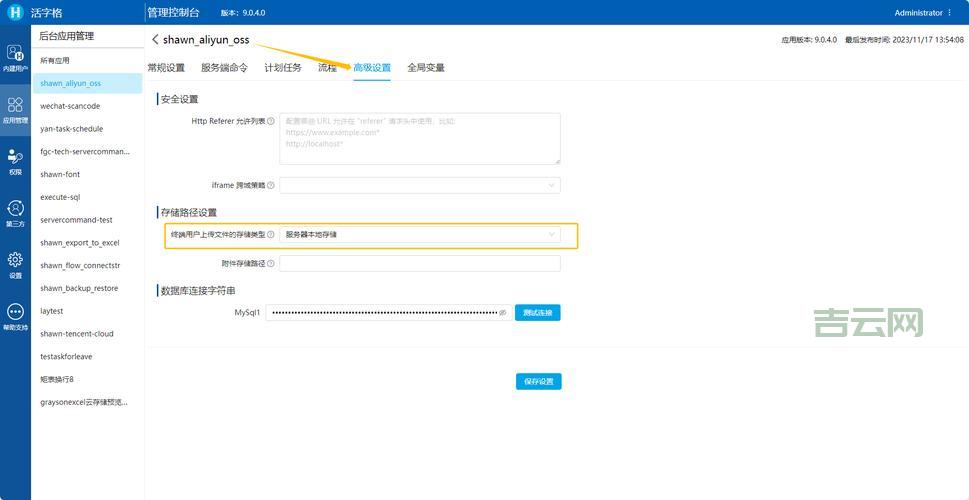Image resolution: width=969 pixels, height=500 pixels.
Task: Switch to the 全局变量 tab
Action: [x=425, y=68]
